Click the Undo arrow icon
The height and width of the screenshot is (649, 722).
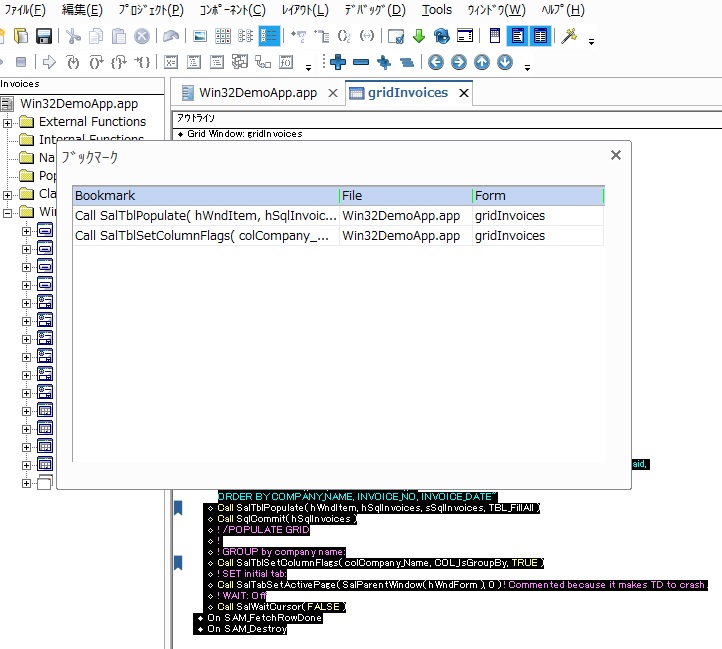pos(171,36)
